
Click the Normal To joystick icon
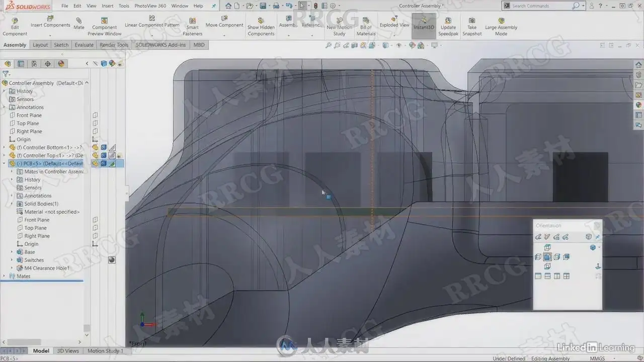[598, 266]
